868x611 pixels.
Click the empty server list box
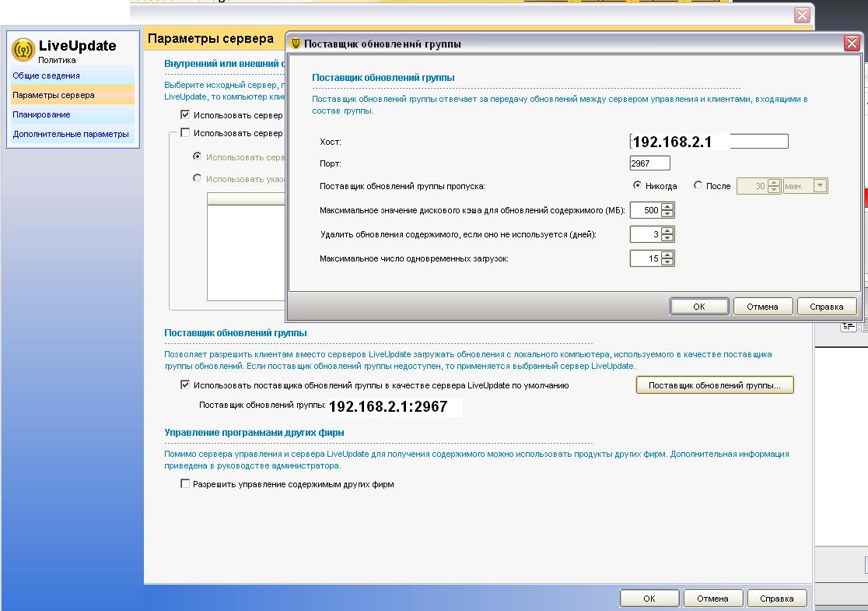[x=247, y=247]
